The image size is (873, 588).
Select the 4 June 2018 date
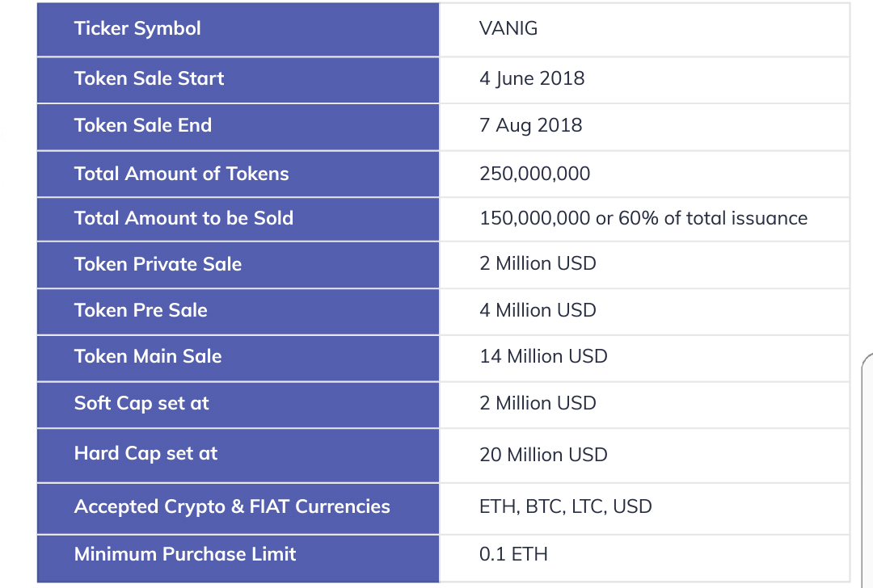pos(532,79)
